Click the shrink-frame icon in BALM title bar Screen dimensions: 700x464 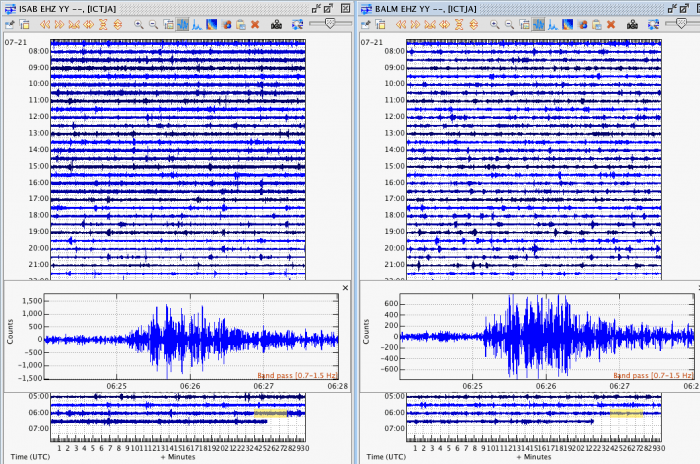tap(672, 8)
